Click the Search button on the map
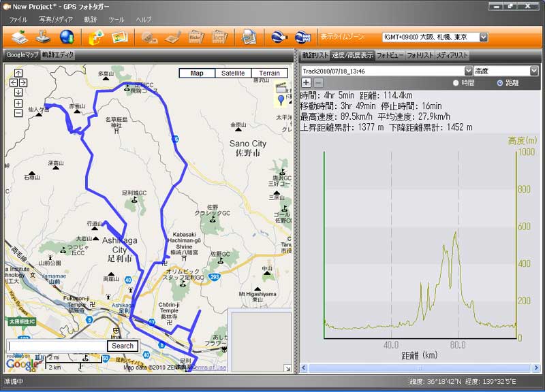The width and height of the screenshot is (545, 392). pyautogui.click(x=123, y=346)
